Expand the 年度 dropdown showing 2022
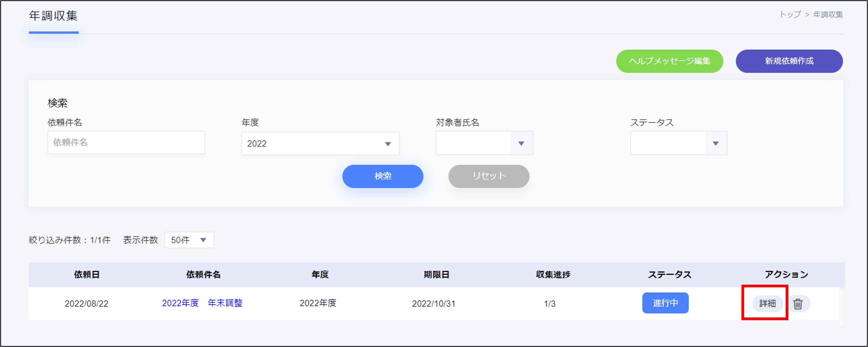868x347 pixels. tap(320, 144)
